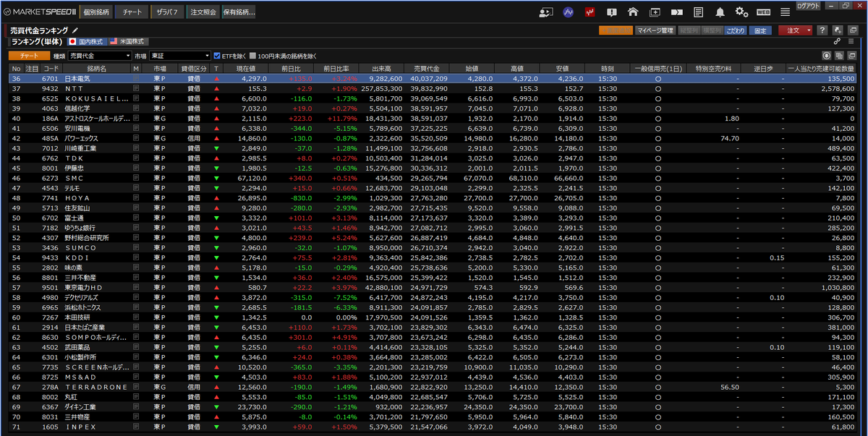Expand the red 注文 button dropdown arrow
This screenshot has width=868, height=436.
[809, 30]
